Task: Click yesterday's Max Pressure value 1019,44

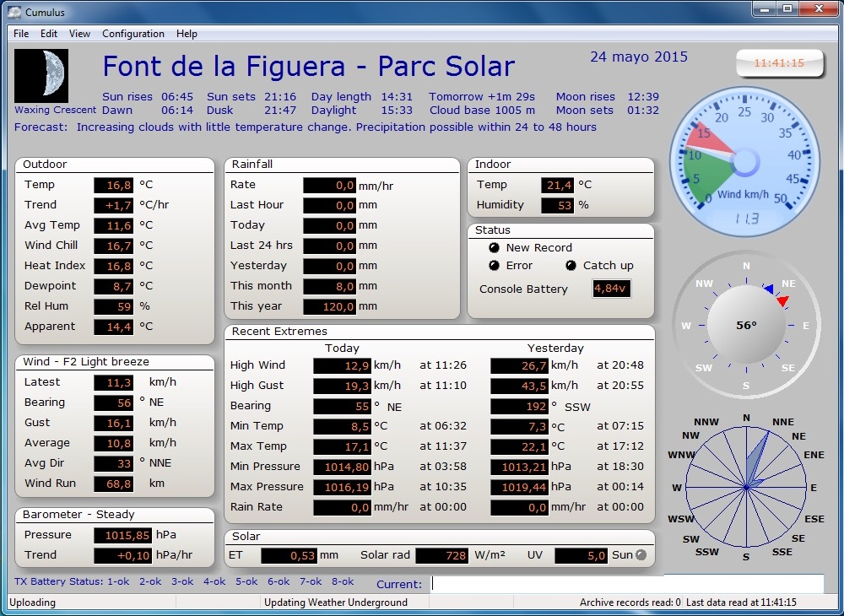Action: (x=519, y=488)
